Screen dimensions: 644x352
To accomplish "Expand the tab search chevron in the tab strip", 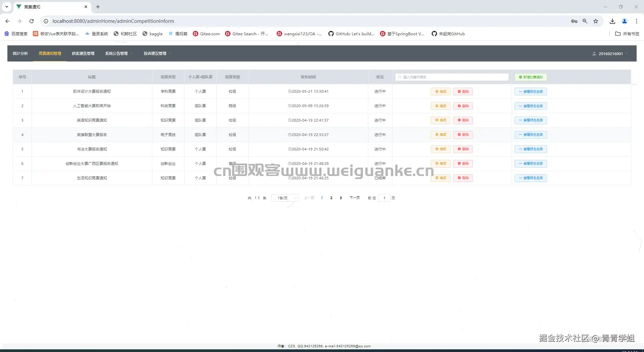I will [x=7, y=7].
